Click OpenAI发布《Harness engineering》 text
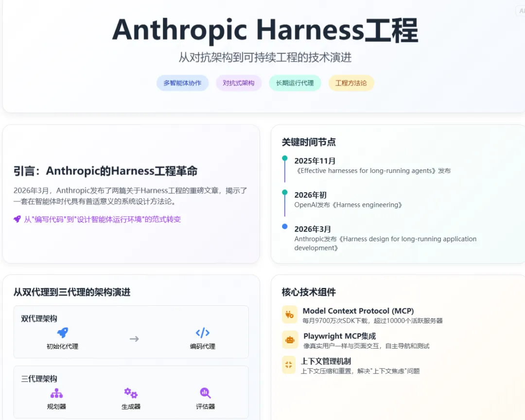This screenshot has height=420, width=525. click(x=348, y=205)
